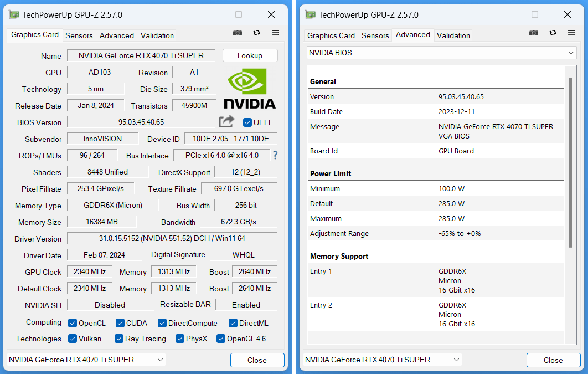
Task: Click the GPU-Z app icon in left title bar
Action: coord(14,14)
